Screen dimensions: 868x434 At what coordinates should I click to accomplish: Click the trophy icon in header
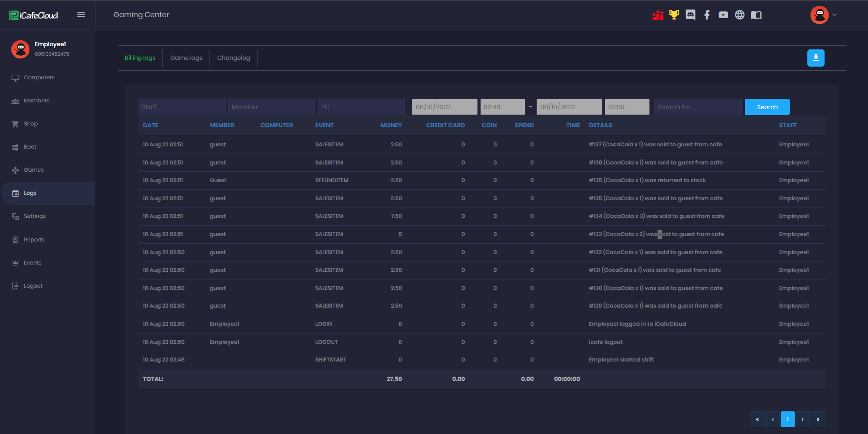pos(674,15)
